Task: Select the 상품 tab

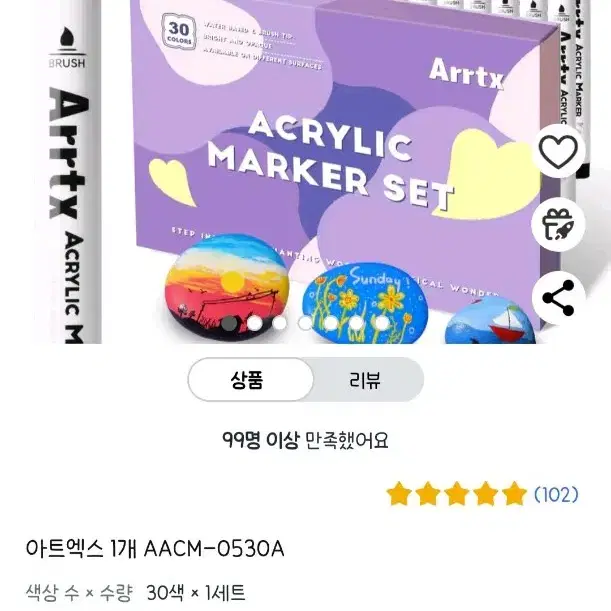Action: [247, 380]
